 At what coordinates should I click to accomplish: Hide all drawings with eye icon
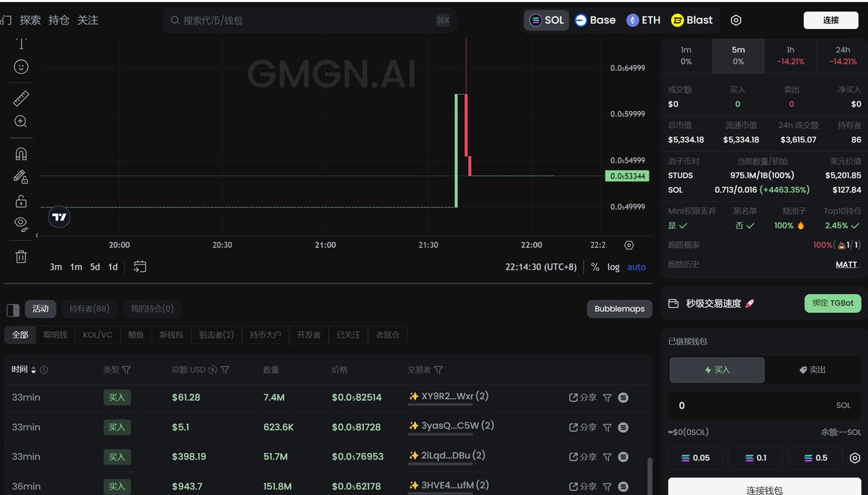pyautogui.click(x=21, y=223)
